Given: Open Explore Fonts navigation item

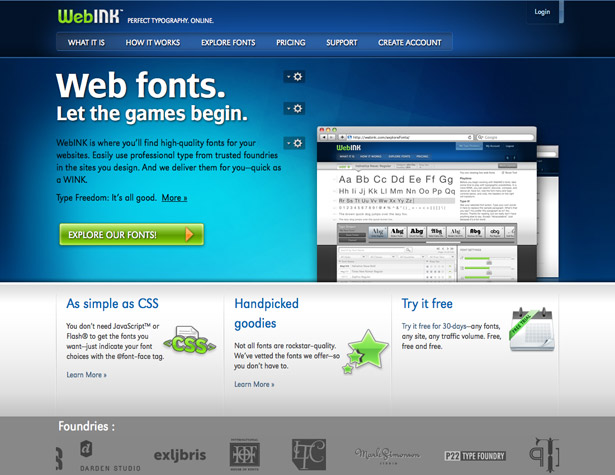Looking at the screenshot, I should (x=228, y=42).
